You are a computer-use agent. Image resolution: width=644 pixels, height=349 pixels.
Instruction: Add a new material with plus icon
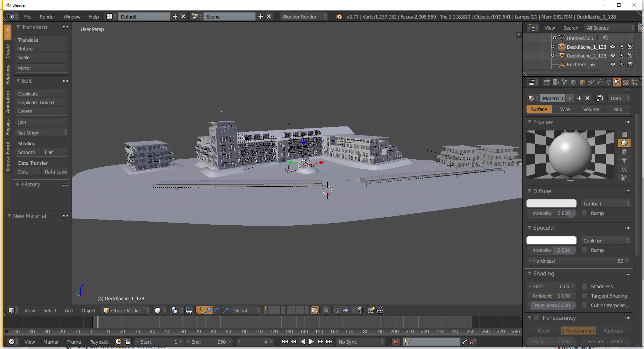coord(579,98)
